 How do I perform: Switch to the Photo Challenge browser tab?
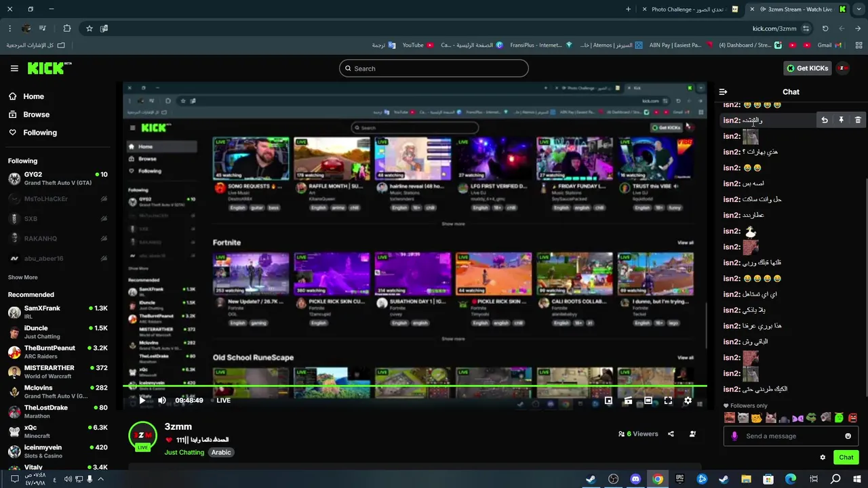(x=690, y=9)
